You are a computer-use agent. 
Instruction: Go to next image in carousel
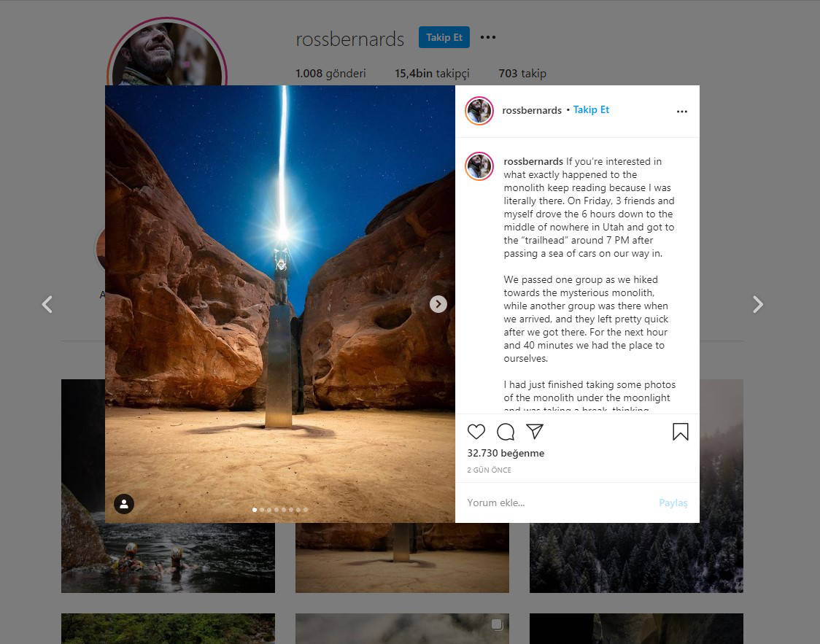(x=438, y=304)
